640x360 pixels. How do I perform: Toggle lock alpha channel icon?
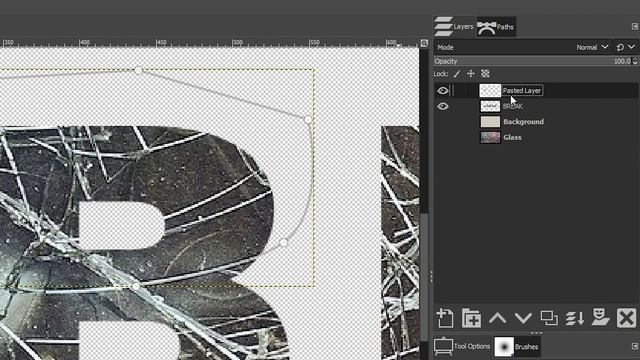pos(485,74)
